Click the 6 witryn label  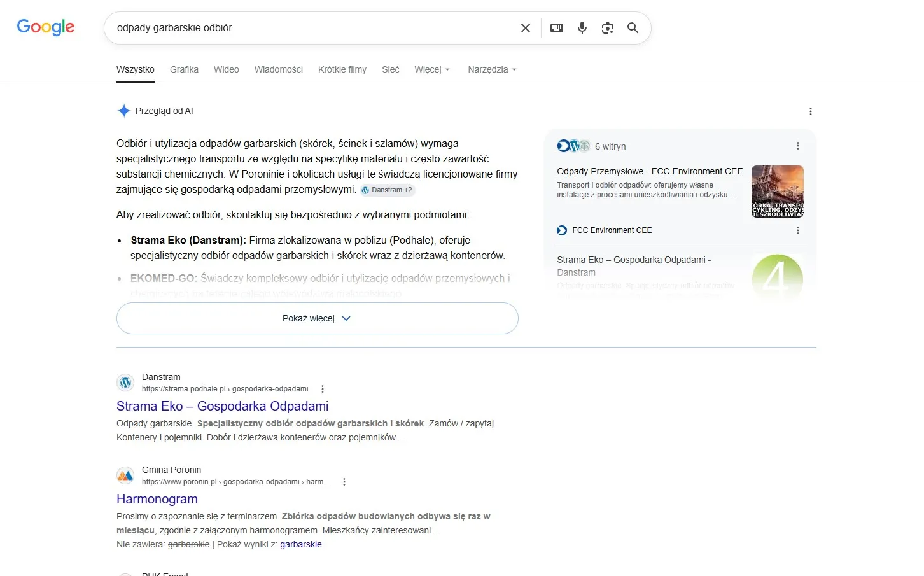pos(610,146)
